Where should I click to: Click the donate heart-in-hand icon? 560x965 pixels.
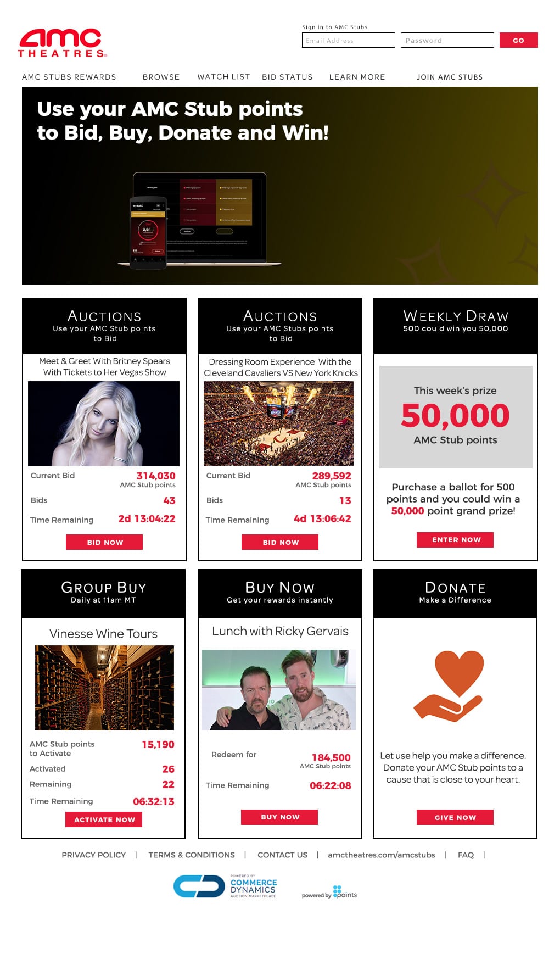tap(449, 686)
